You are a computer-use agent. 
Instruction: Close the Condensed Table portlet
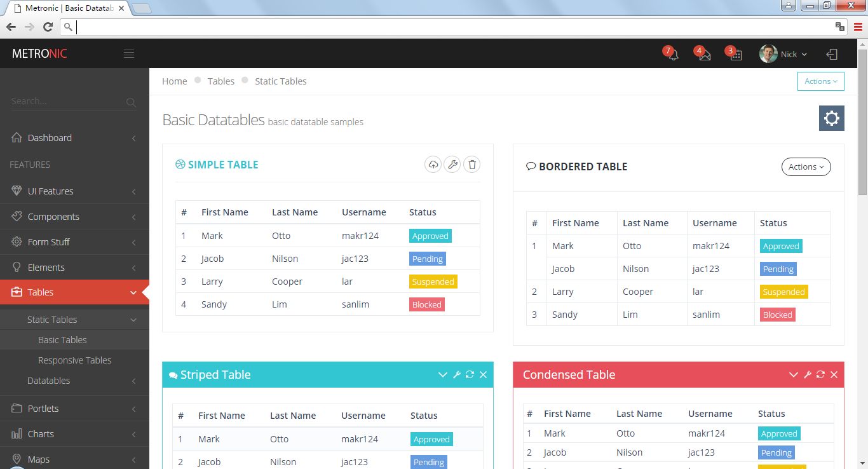834,375
